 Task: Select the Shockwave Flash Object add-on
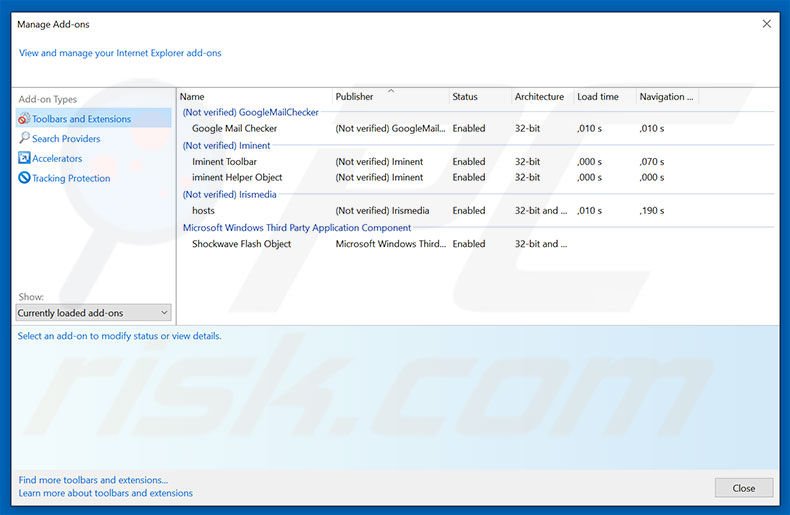[241, 244]
